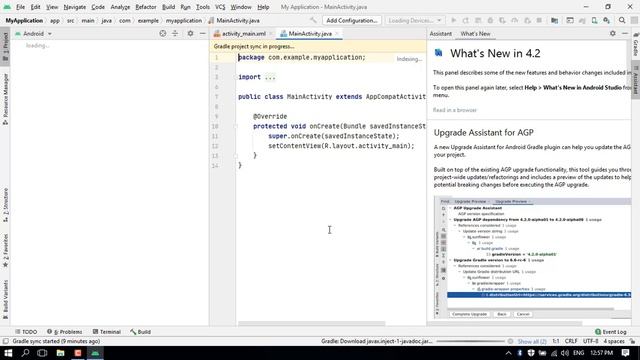Click the Search Everywhere magnifier icon
Screen dimensions: 640x360
pos(622,20)
